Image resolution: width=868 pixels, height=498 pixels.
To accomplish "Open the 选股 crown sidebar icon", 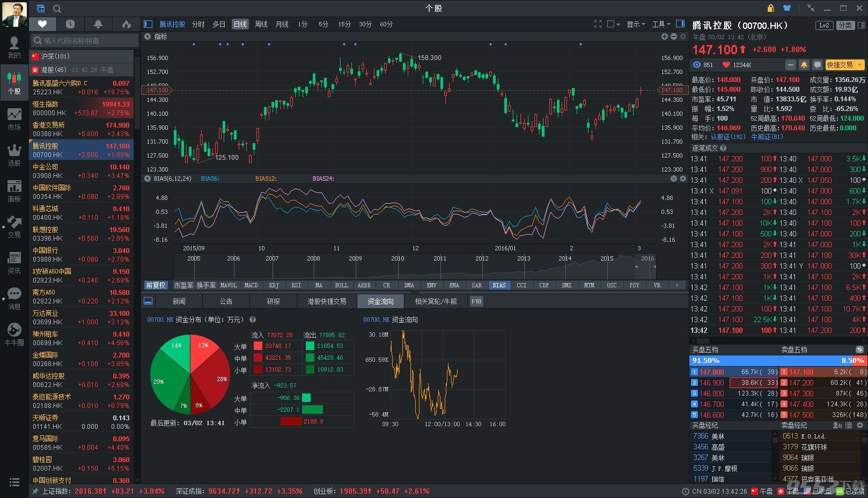I will (x=14, y=155).
